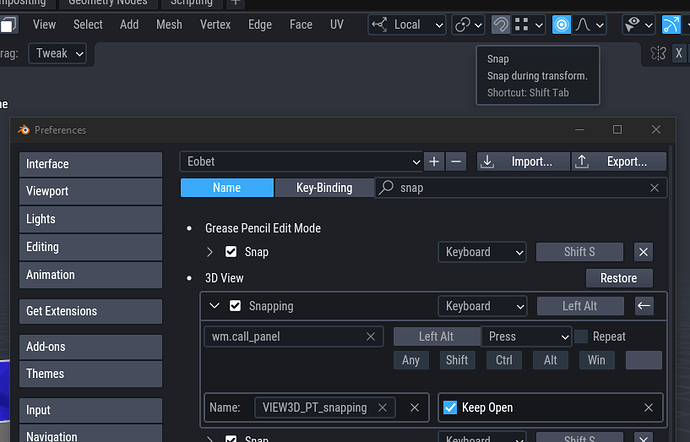Open the Viewport preferences section
Viewport: 690px width, 442px height.
click(x=91, y=192)
